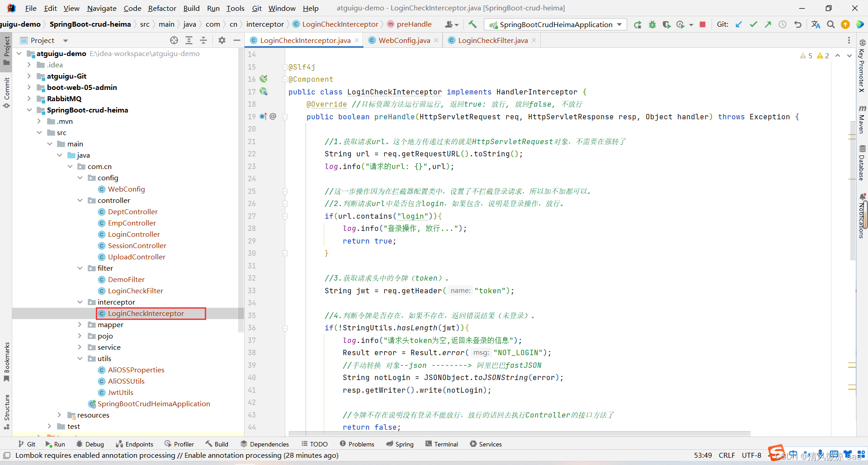Toggle the Commit tool window stripe button

tap(6, 93)
